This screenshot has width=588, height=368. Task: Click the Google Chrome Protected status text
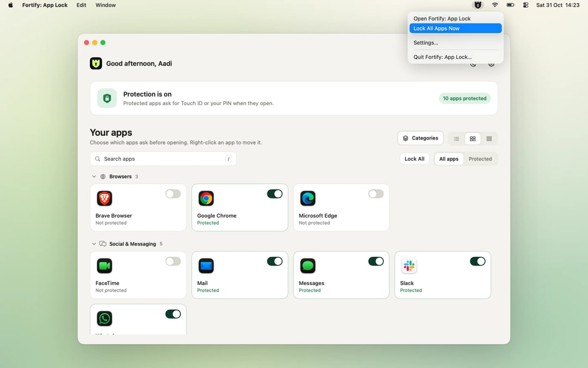pyautogui.click(x=208, y=222)
